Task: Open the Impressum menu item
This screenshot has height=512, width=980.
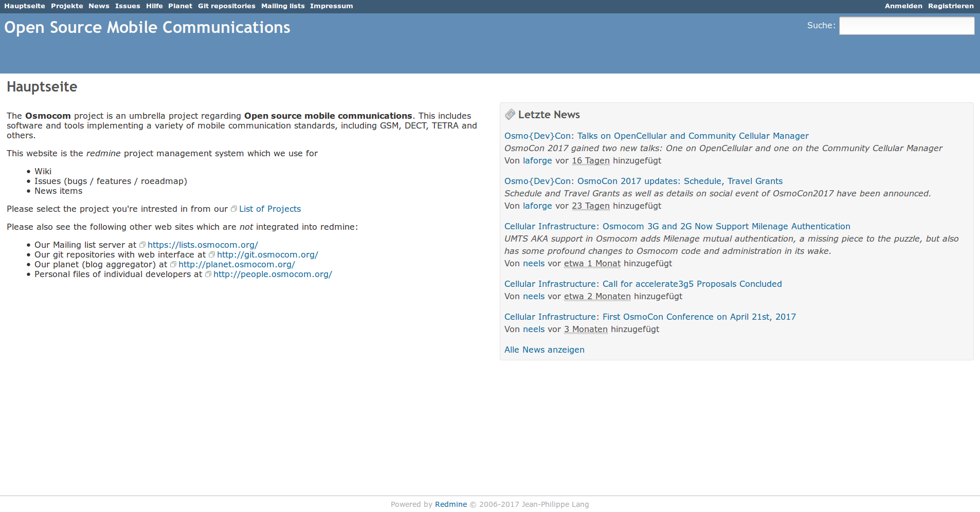Action: point(332,6)
